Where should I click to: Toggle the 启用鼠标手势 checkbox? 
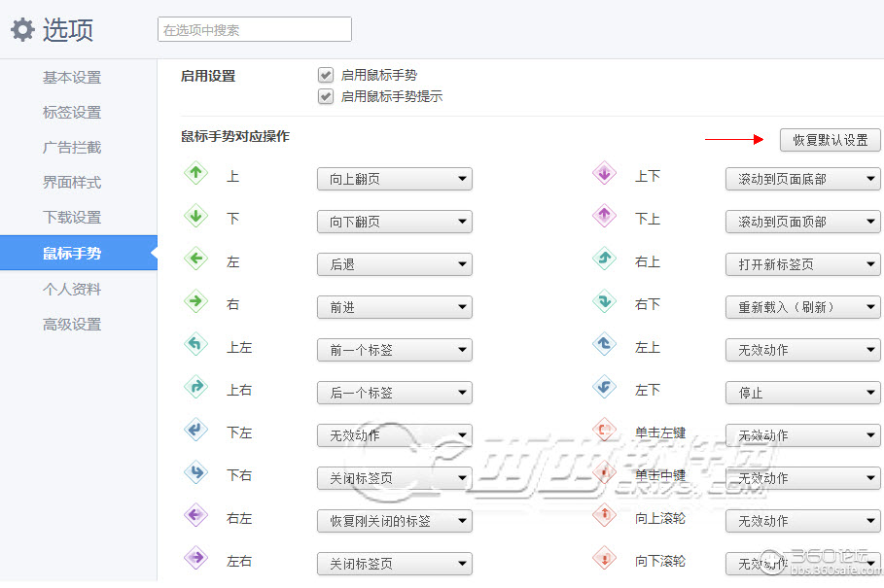point(325,75)
